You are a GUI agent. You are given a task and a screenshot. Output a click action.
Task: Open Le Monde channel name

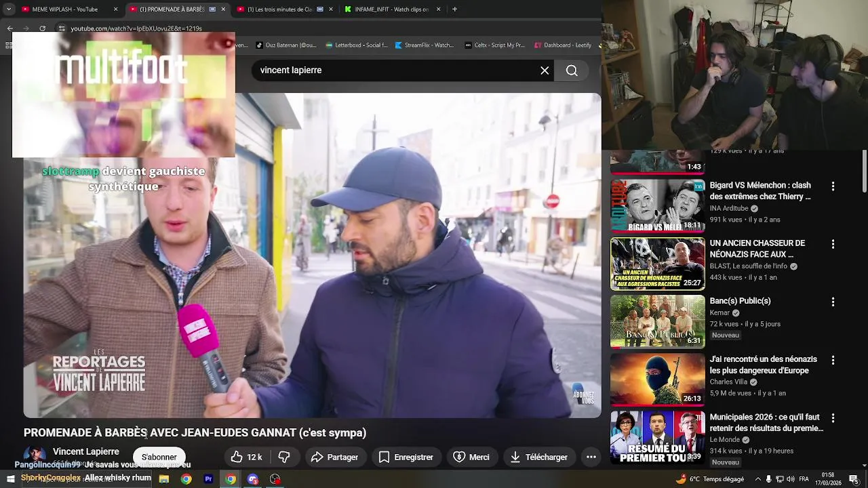click(x=725, y=440)
